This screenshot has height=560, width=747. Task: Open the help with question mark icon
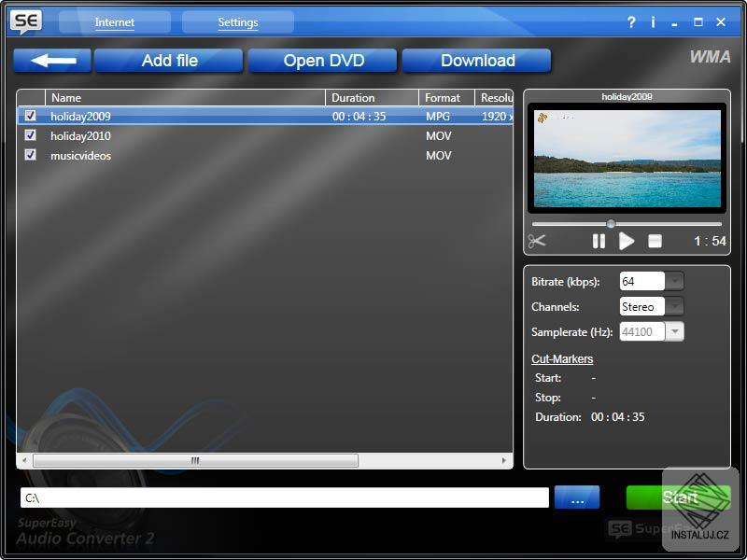point(630,21)
